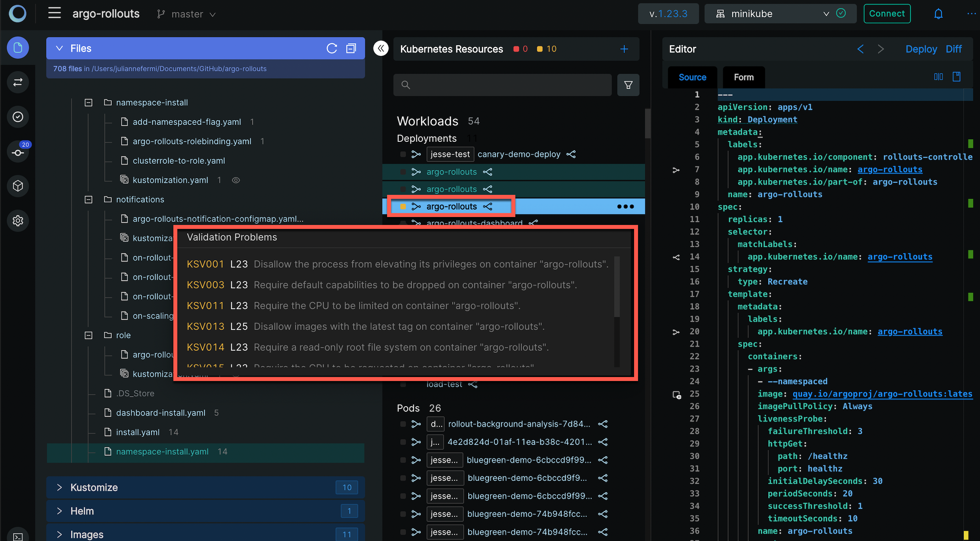
Task: Select the KSV001 validation problem
Action: 397,264
